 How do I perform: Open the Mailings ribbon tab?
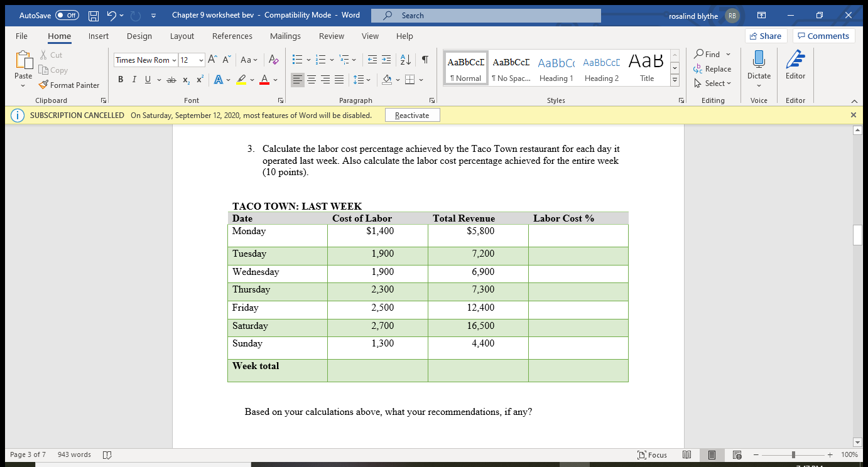point(285,36)
